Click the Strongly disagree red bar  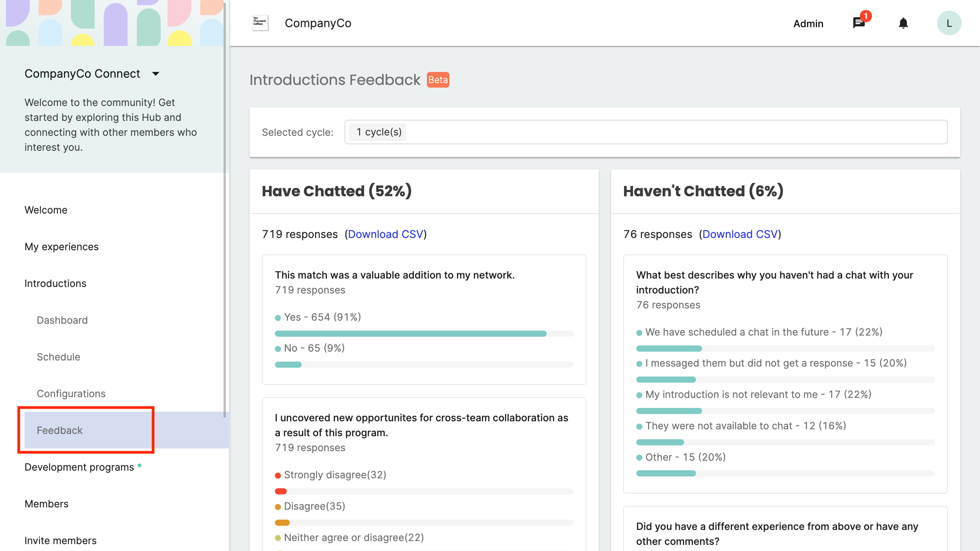(x=281, y=491)
